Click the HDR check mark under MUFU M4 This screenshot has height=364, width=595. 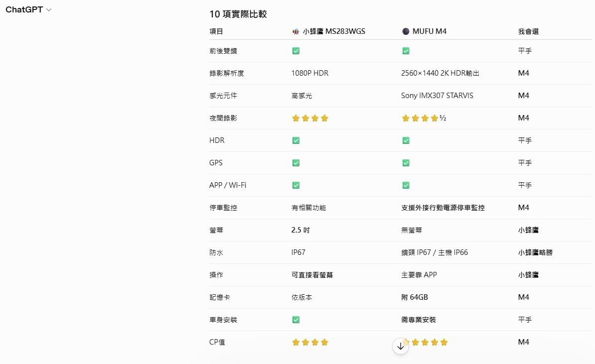tap(406, 140)
